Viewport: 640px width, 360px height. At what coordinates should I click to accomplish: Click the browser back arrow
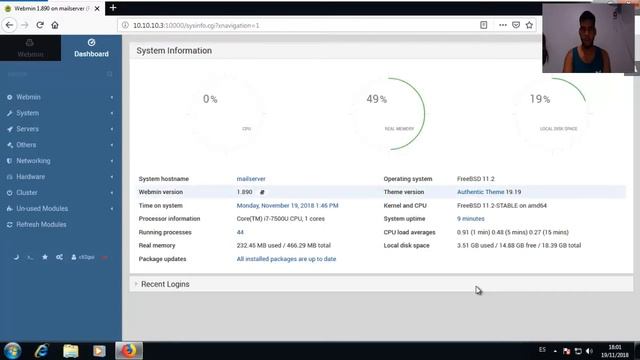(x=9, y=25)
